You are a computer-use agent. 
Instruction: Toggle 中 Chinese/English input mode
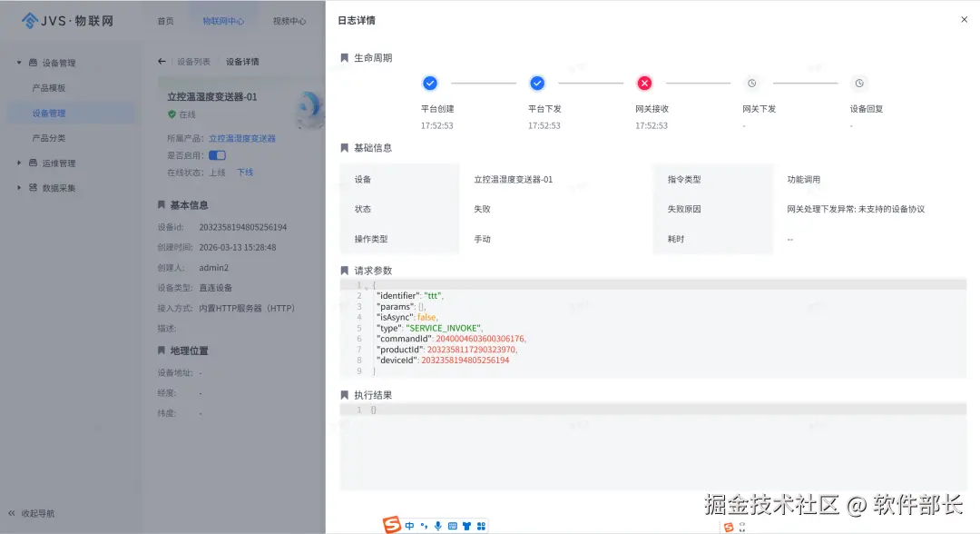point(409,525)
